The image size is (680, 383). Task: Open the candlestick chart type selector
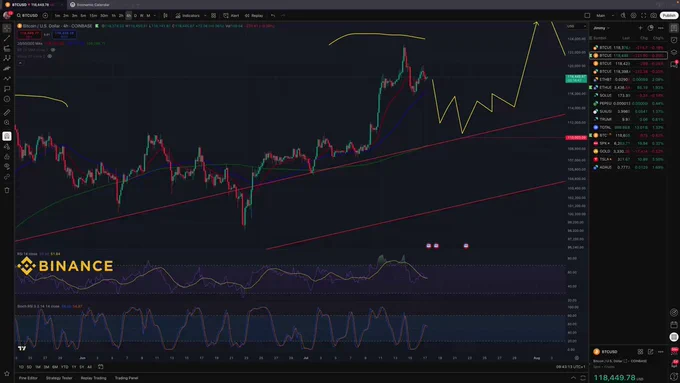point(165,16)
